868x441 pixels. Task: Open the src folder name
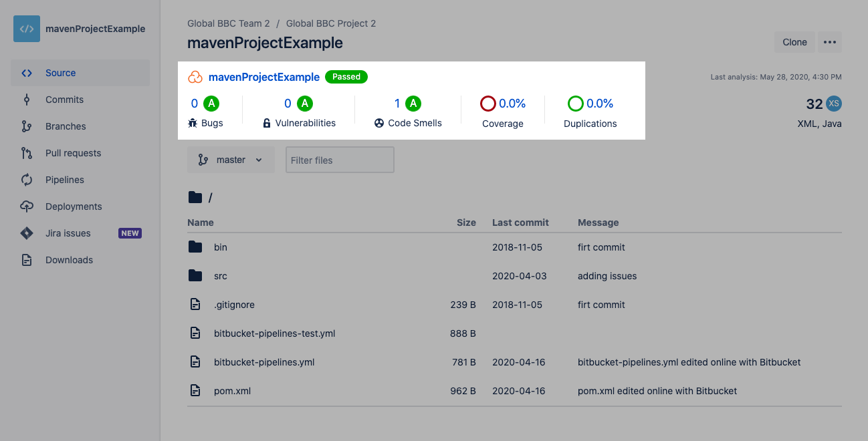(x=221, y=276)
